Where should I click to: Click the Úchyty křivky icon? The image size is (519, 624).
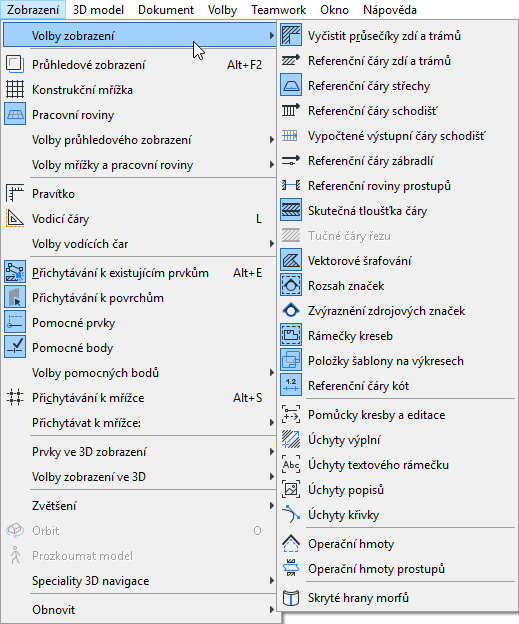point(291,515)
